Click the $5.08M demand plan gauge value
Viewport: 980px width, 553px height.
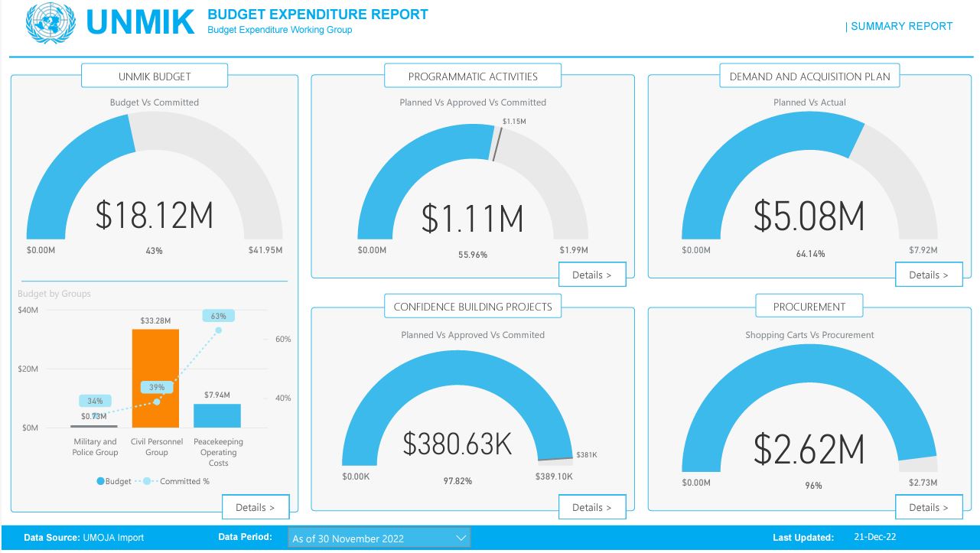pos(809,216)
